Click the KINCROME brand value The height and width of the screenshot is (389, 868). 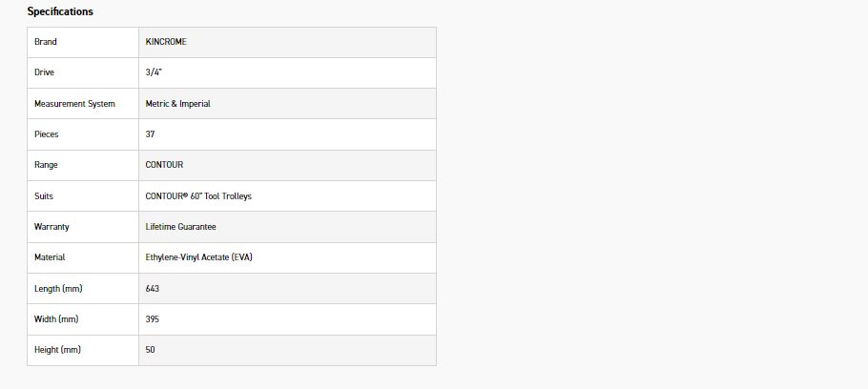click(166, 42)
